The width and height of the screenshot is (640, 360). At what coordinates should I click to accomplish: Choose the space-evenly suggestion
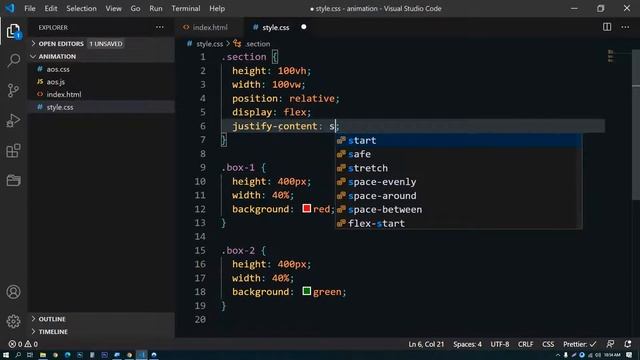coord(458,182)
